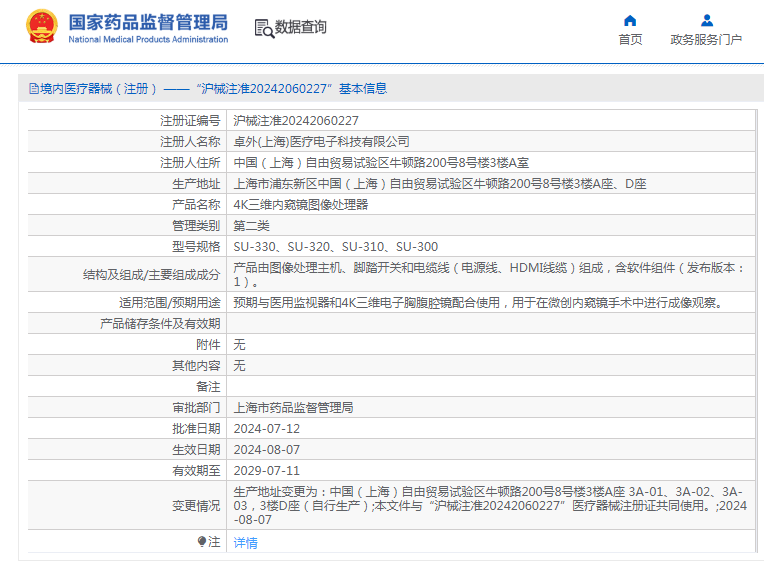The height and width of the screenshot is (572, 764).
Task: Click the bullet icon beside 注
Action: click(202, 541)
